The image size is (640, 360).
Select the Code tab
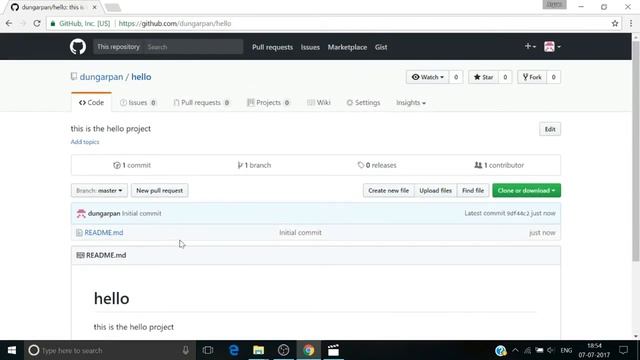tap(91, 102)
